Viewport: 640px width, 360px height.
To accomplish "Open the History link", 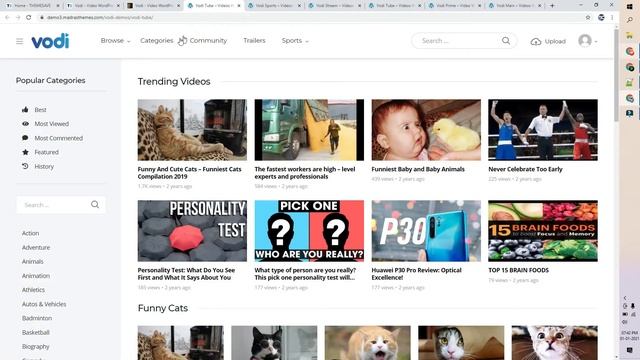I will [x=44, y=166].
